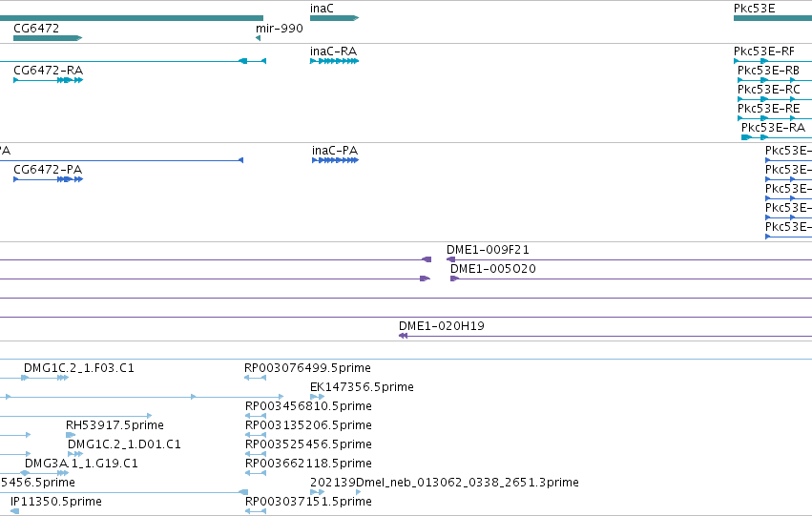Click the EK147356.5prime EST label

362,387
